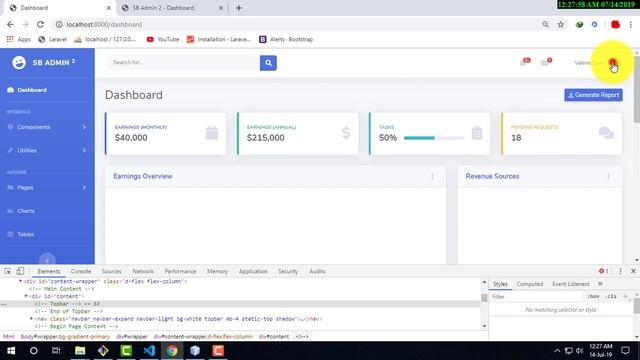Click the Generate Report button
640x360 pixels.
point(593,95)
